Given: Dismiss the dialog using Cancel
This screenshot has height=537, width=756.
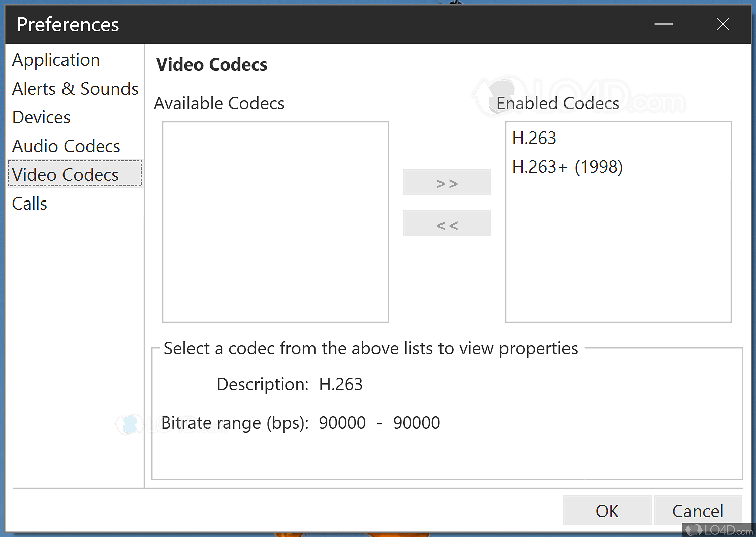Looking at the screenshot, I should coord(698,510).
